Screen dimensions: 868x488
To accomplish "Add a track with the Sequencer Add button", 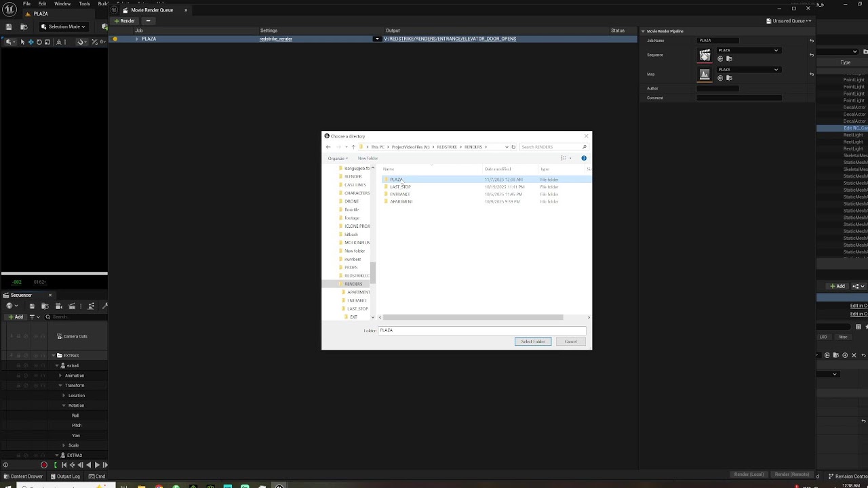I will click(x=16, y=317).
